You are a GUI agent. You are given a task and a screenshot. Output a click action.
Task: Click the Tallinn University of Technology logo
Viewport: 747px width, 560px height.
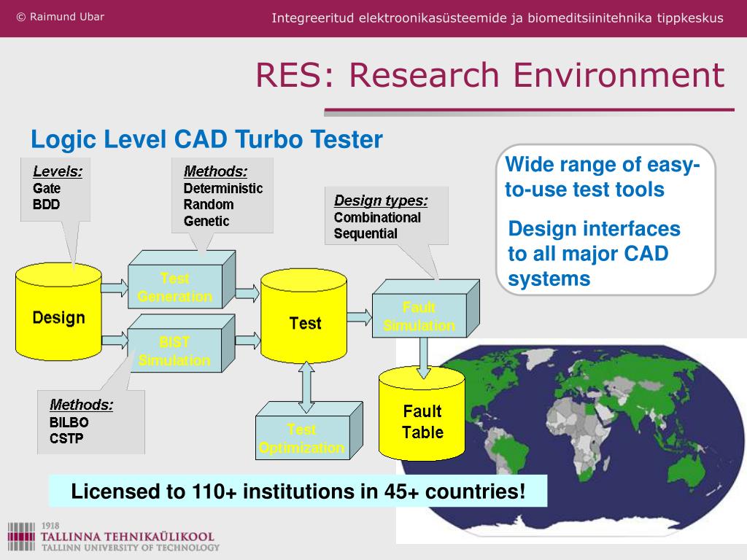[x=112, y=536]
